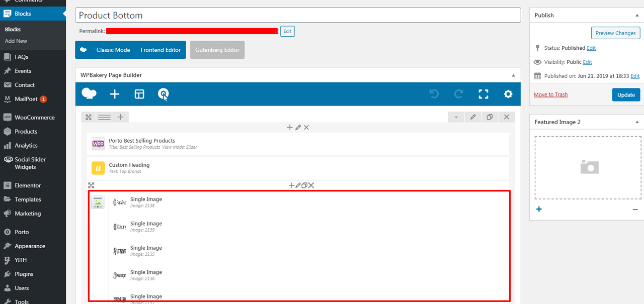Click the Undo arrow in WPBakery toolbar
This screenshot has width=644, height=304.
click(x=434, y=94)
